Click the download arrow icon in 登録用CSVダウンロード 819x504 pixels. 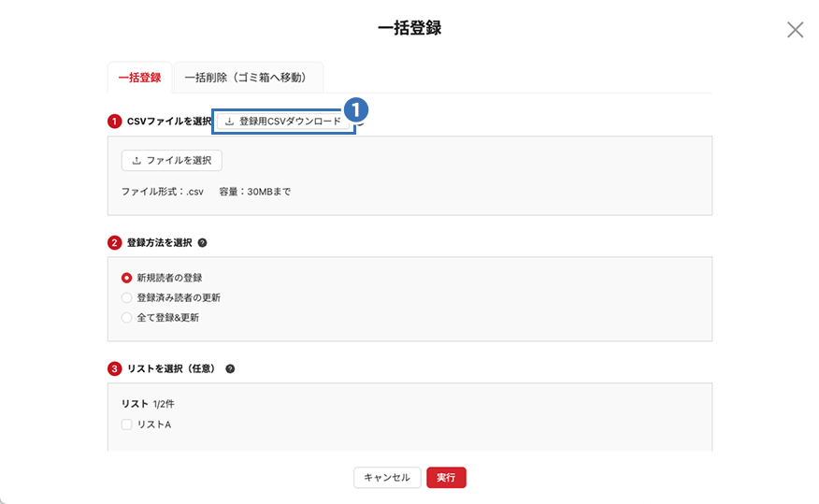click(x=229, y=122)
